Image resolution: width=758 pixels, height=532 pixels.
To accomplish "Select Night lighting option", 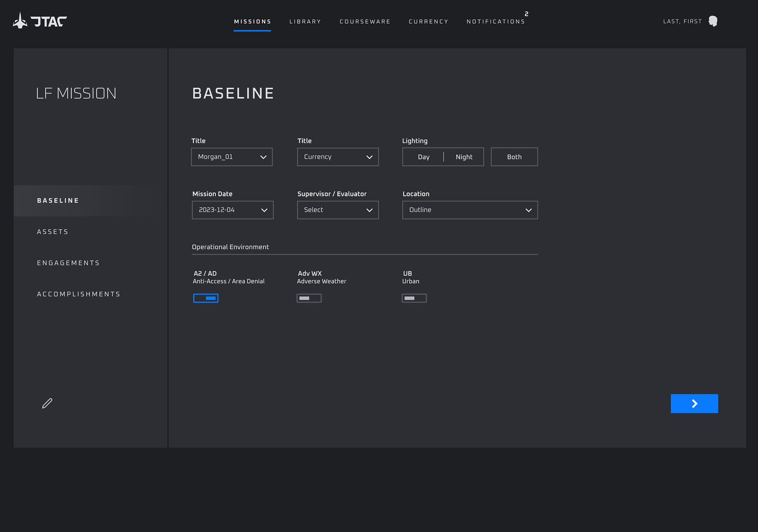I will click(464, 157).
